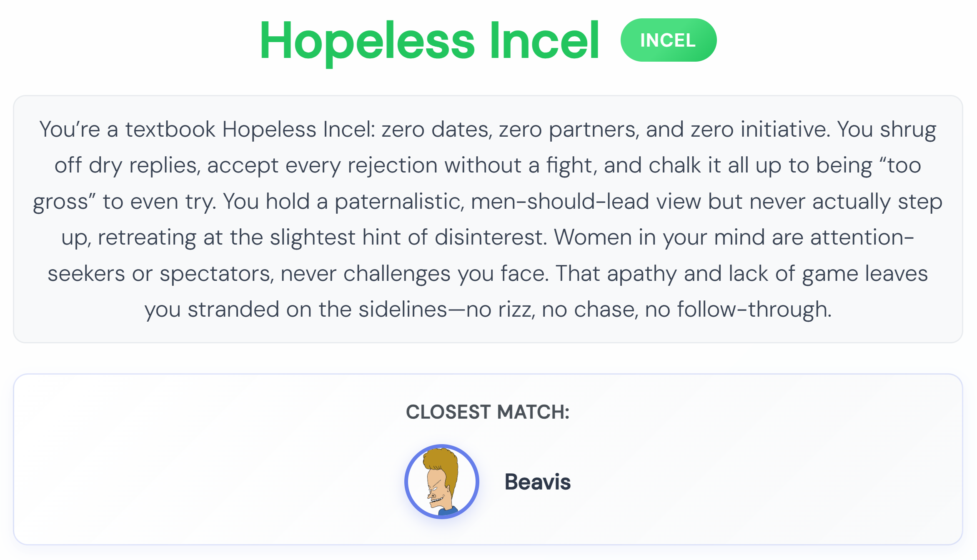
Task: Click the Beavis avatar image
Action: (441, 482)
